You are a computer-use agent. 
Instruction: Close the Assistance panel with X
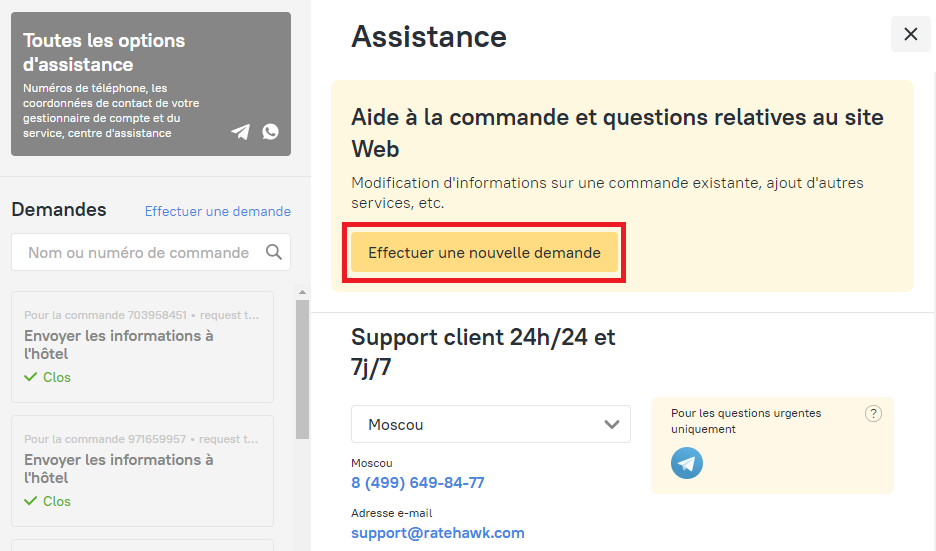click(x=910, y=34)
